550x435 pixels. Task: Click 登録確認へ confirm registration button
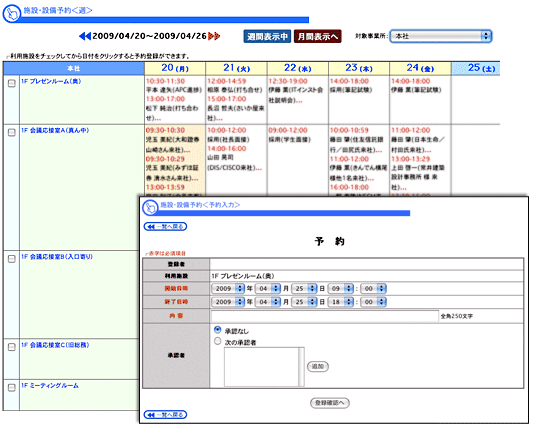pos(330,403)
